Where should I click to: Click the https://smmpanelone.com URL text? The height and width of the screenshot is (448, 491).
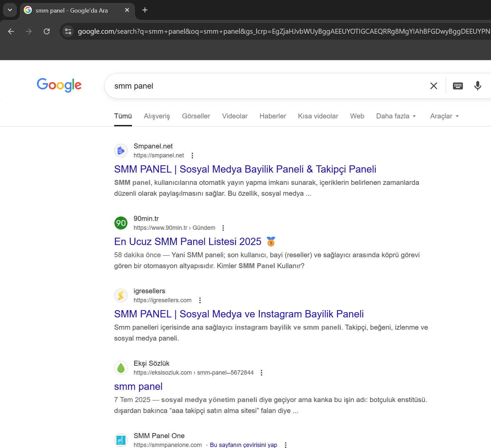point(168,445)
